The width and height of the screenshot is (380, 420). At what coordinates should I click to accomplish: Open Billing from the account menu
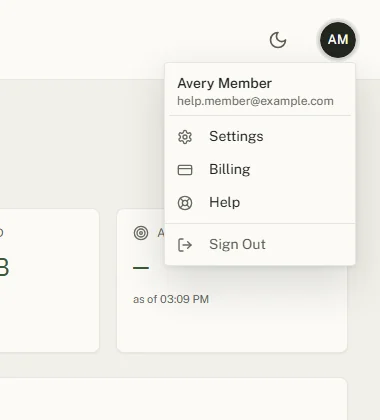pos(260,169)
